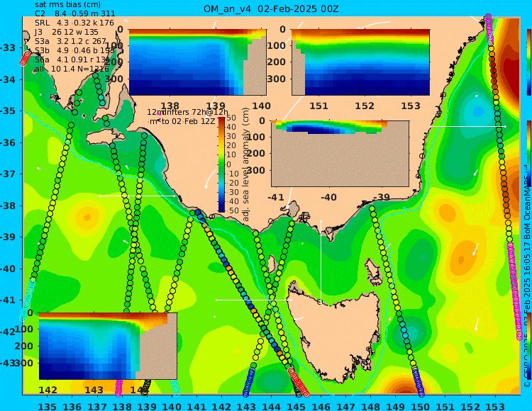Click the longitude label 135
The height and width of the screenshot is (411, 532).
click(x=47, y=406)
